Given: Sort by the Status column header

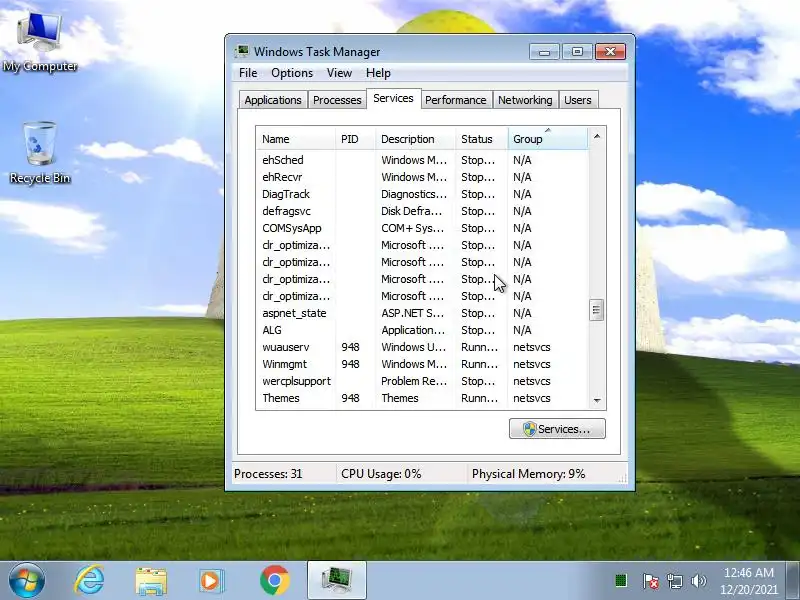Looking at the screenshot, I should 482,139.
